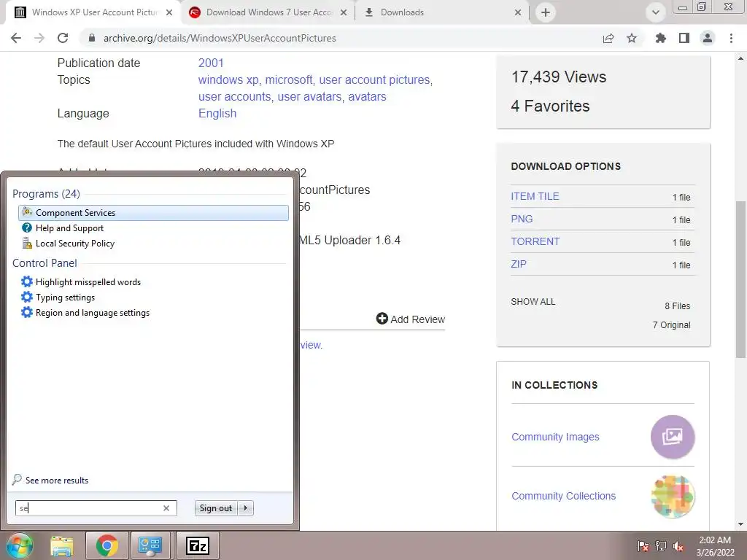Viewport: 747px width, 560px height.
Task: Click the Community Collections thumbnail
Action: (x=673, y=496)
